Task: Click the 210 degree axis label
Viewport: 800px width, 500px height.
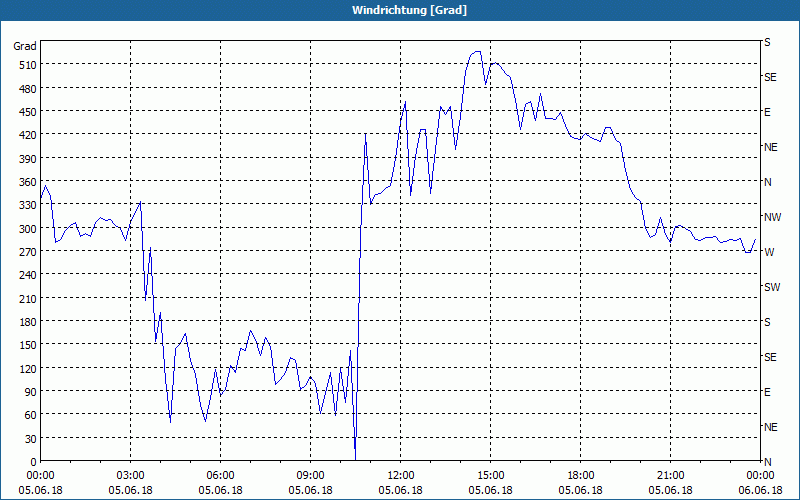Action: point(28,298)
